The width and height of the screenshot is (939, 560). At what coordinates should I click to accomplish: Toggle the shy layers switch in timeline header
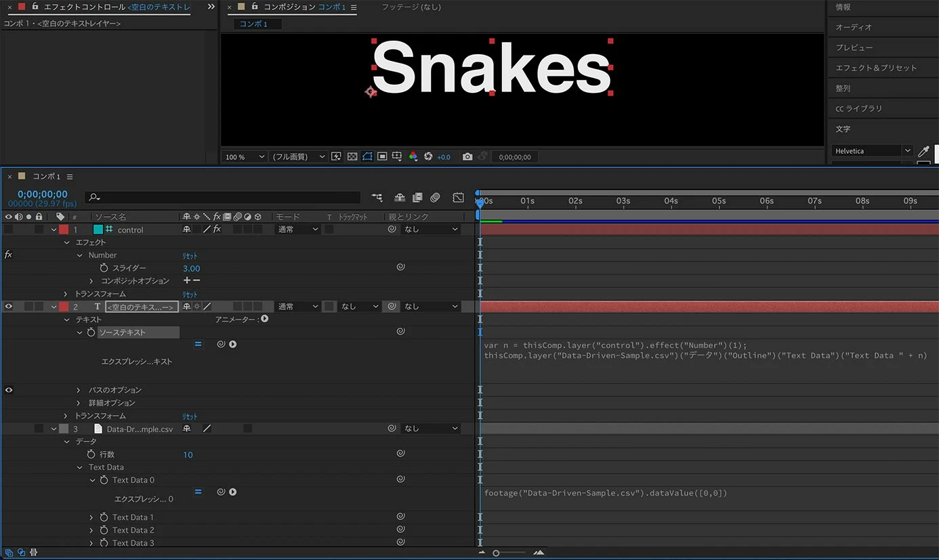click(x=400, y=197)
